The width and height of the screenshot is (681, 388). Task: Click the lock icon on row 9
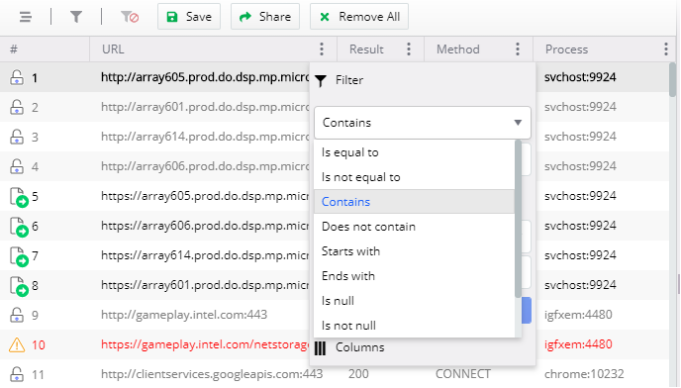click(17, 315)
